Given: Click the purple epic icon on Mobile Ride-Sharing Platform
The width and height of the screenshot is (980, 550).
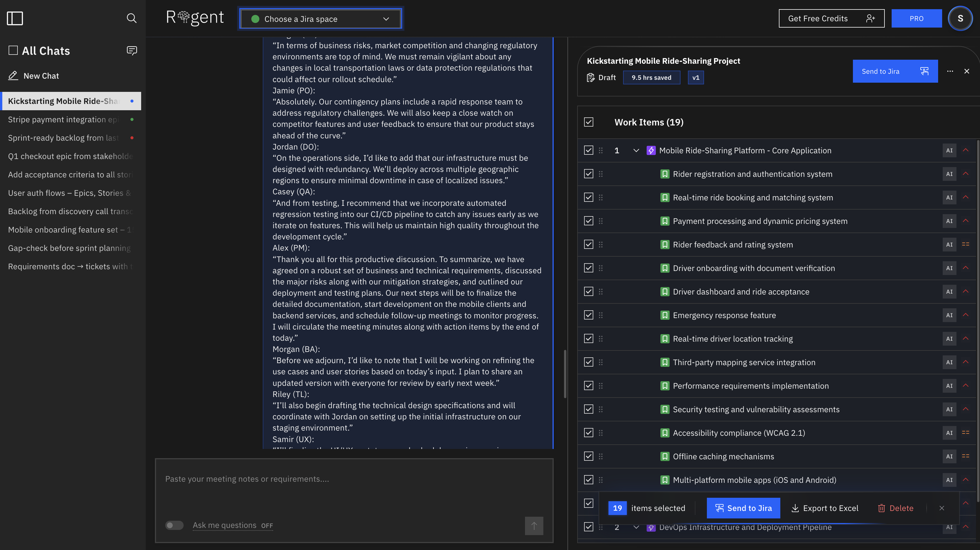Looking at the screenshot, I should pyautogui.click(x=651, y=150).
